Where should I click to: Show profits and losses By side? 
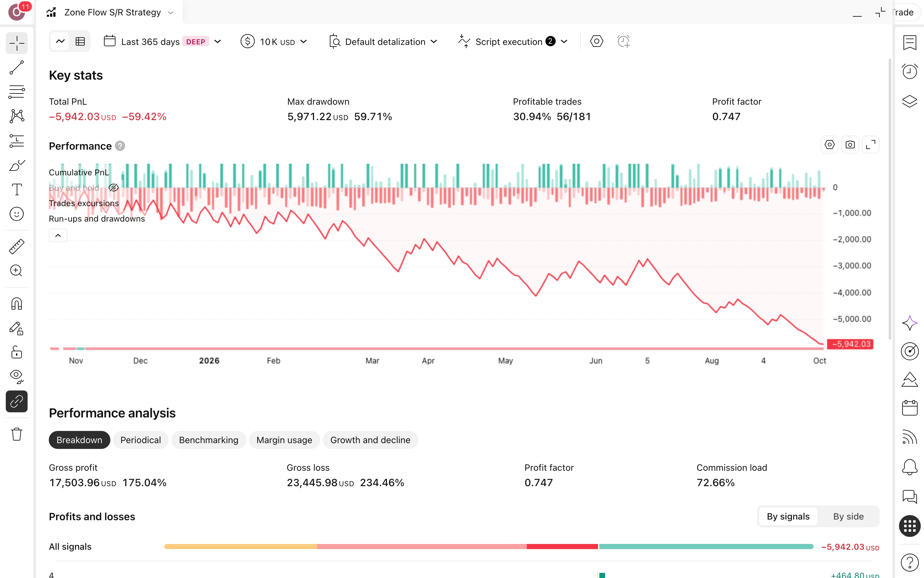coord(848,516)
